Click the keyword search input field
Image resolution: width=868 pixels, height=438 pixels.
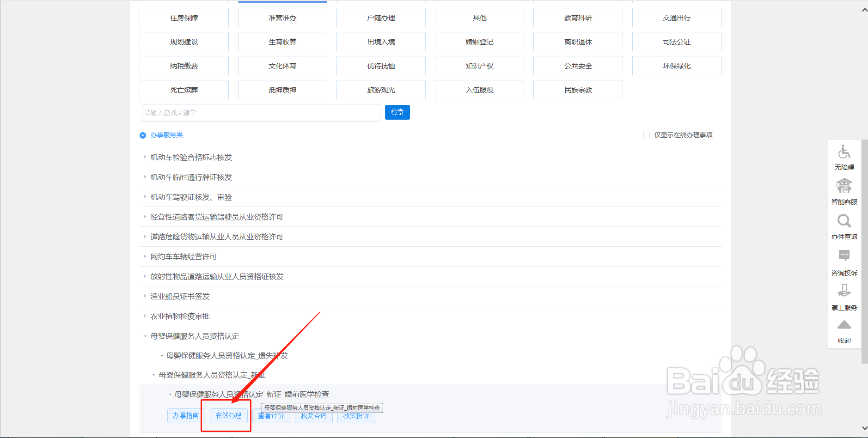261,112
